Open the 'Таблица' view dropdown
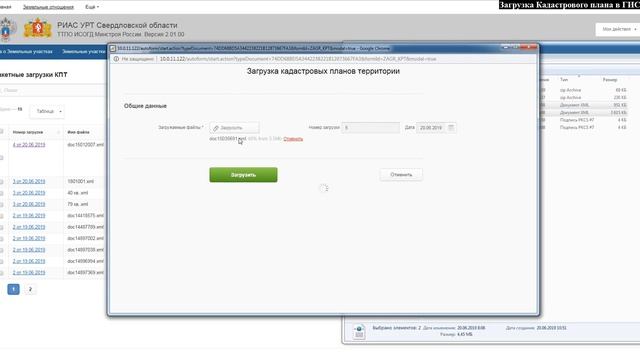 pos(48,111)
